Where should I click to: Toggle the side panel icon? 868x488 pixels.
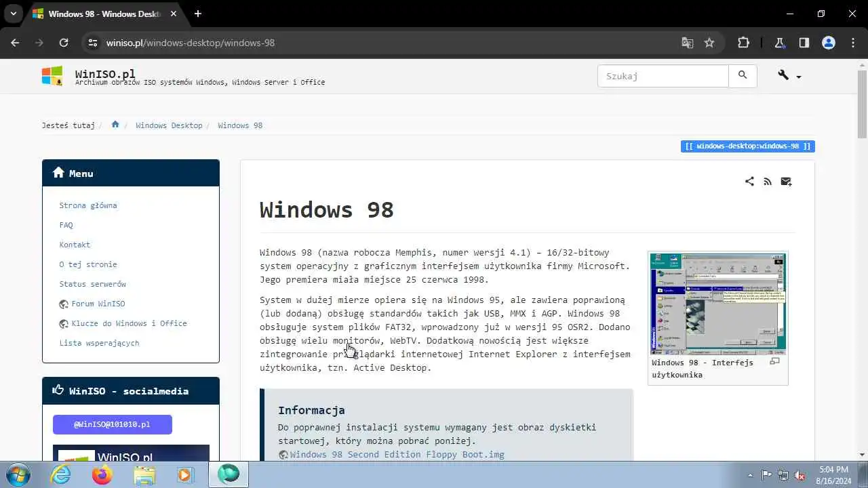[x=804, y=43]
